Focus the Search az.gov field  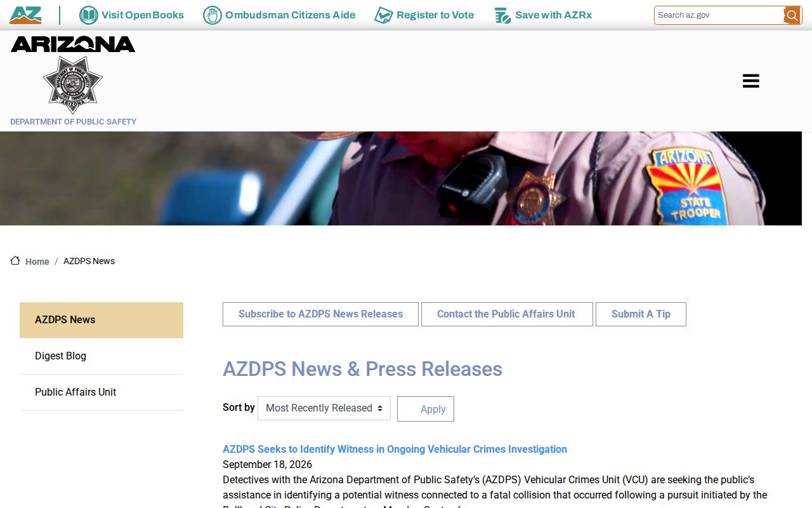click(x=719, y=15)
